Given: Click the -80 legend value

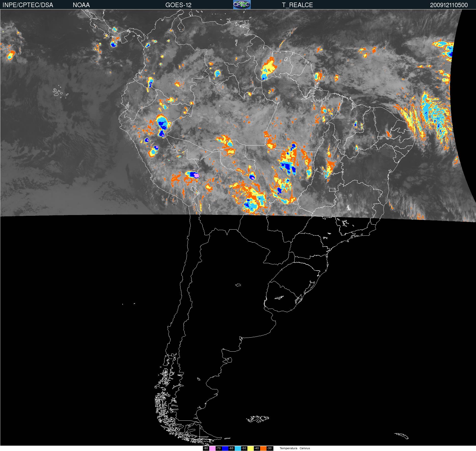Looking at the screenshot, I should (206, 448).
